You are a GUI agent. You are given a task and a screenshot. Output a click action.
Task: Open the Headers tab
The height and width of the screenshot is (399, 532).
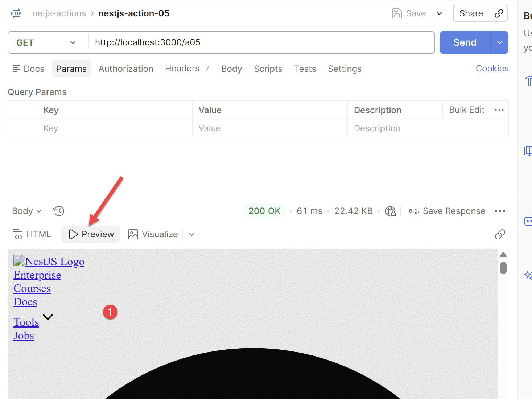(187, 69)
